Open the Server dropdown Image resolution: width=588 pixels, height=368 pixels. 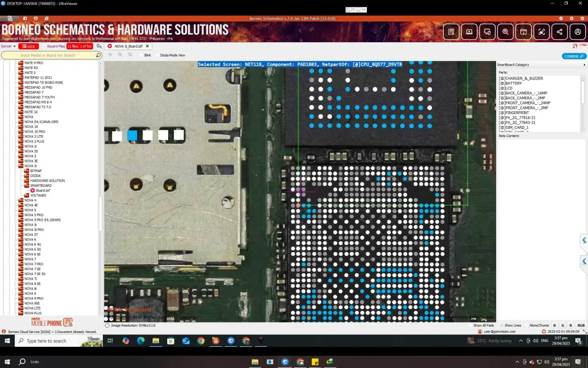(8, 46)
